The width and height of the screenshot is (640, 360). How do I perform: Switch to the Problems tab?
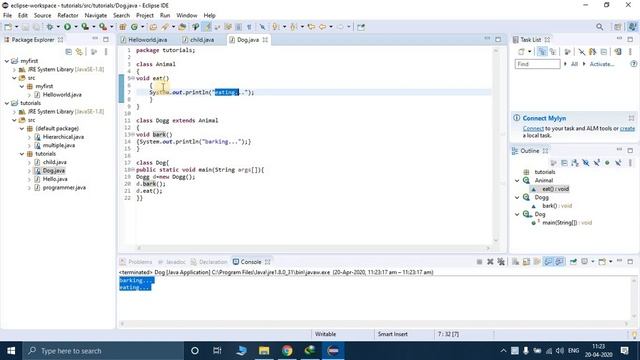(x=136, y=262)
